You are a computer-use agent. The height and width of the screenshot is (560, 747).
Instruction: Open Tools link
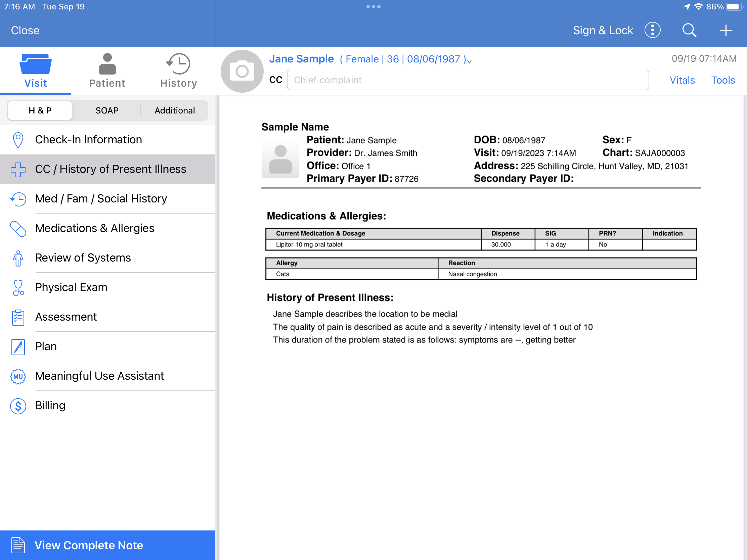[x=723, y=80]
